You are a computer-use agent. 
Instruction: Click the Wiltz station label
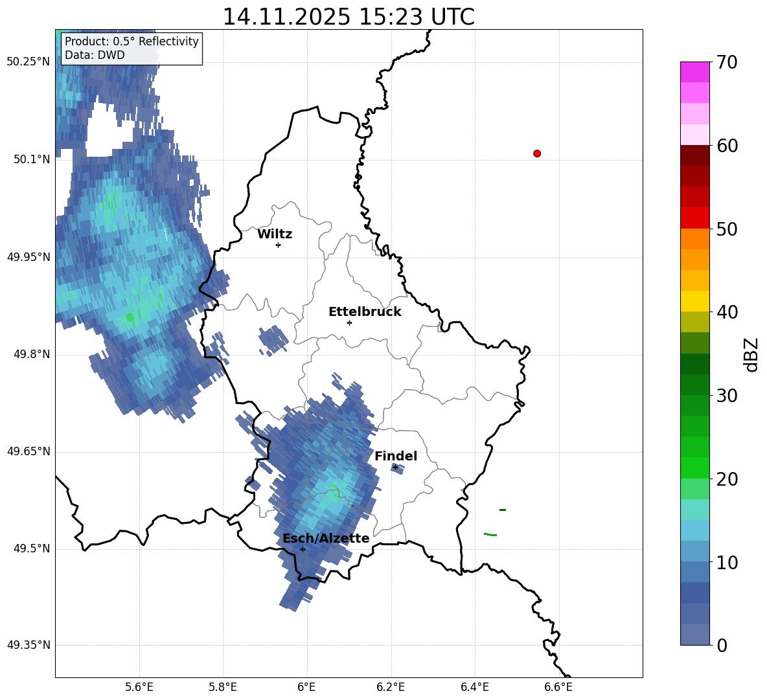[275, 234]
